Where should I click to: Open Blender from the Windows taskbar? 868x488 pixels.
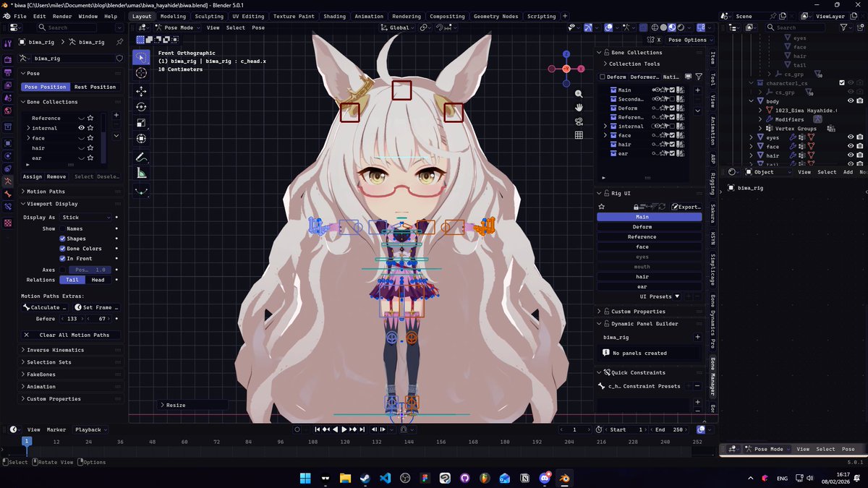[x=563, y=478]
